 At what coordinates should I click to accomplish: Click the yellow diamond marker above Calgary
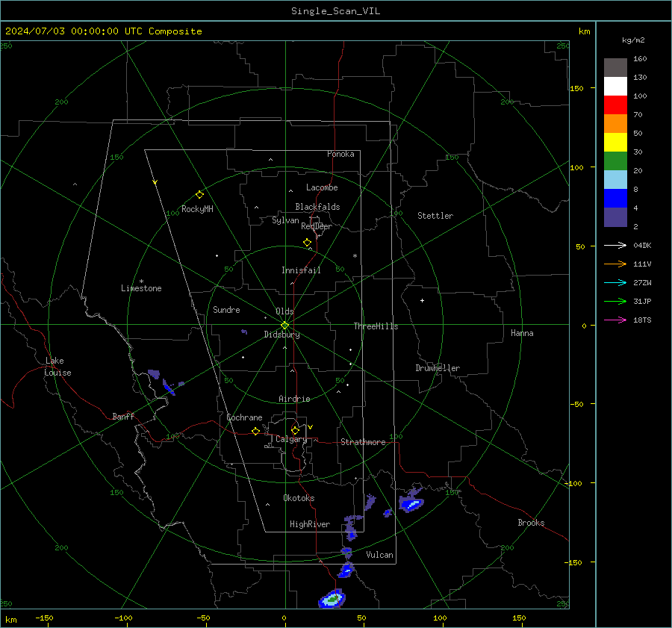tap(295, 430)
